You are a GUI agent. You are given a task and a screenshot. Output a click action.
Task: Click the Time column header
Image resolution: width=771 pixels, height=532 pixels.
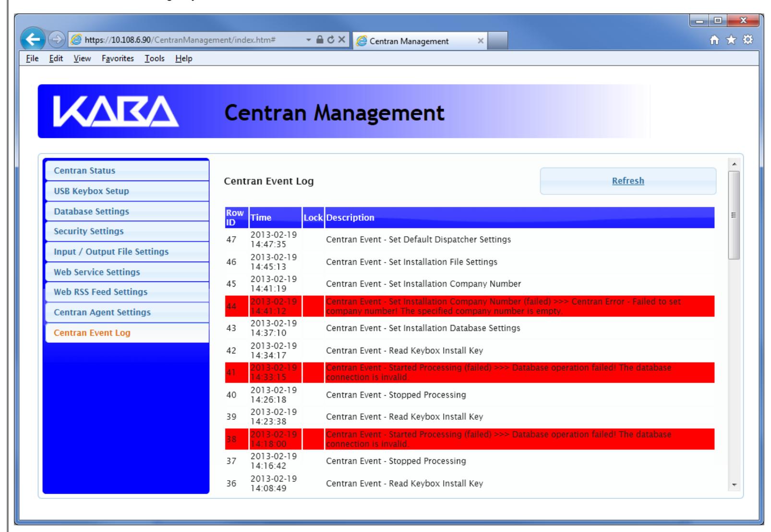pos(275,218)
